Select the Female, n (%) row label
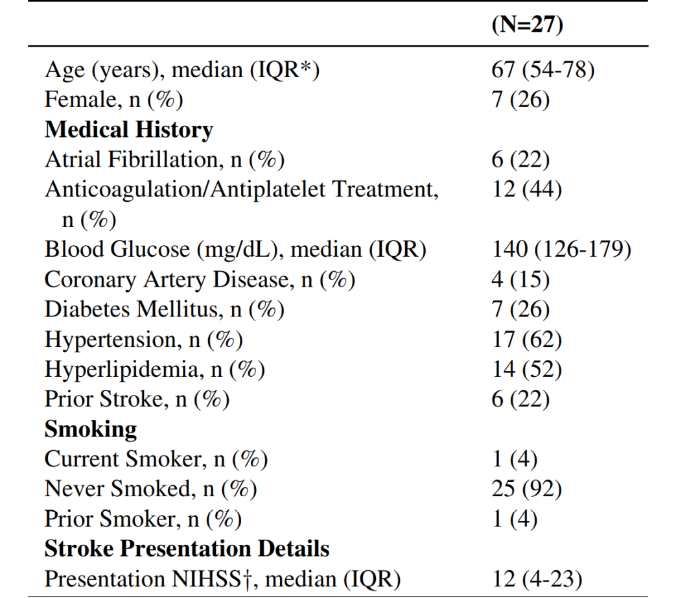 [x=113, y=100]
